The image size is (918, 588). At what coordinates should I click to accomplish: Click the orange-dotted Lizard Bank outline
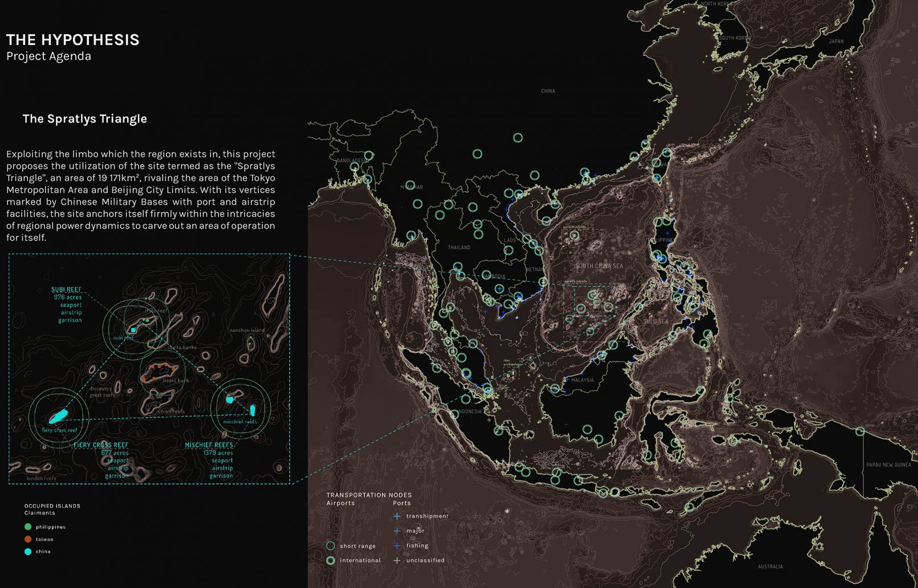point(158,373)
